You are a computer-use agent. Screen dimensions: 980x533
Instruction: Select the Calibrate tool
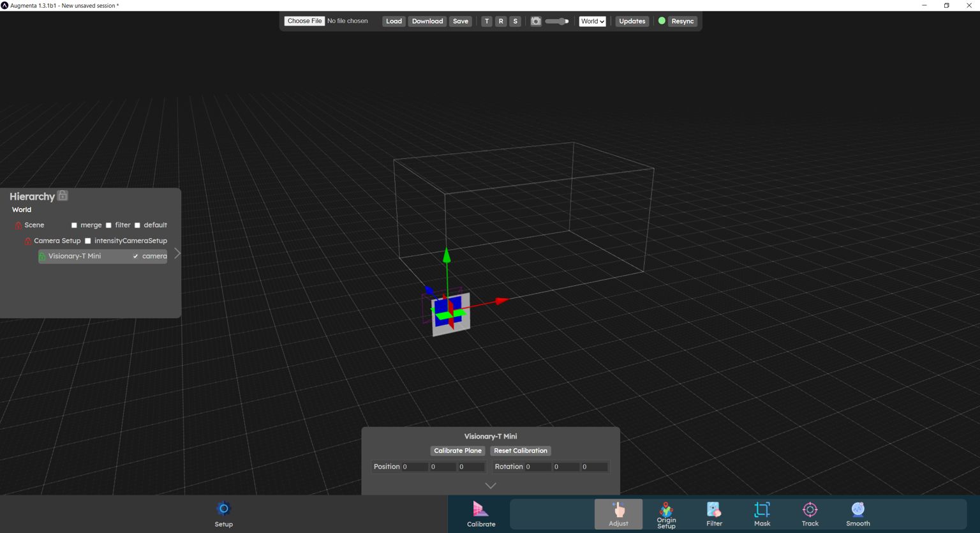coord(481,514)
